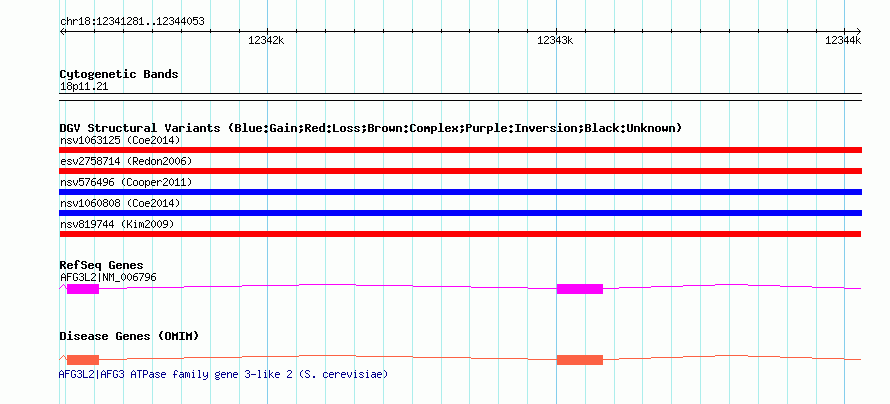Click the chr18:12341281..12344053 coordinate label

[x=132, y=22]
